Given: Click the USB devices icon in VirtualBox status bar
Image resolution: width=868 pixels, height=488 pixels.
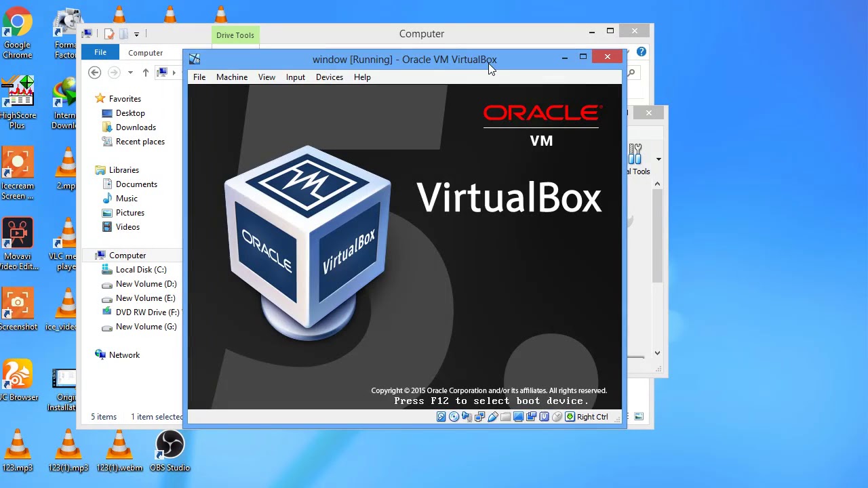Looking at the screenshot, I should click(x=492, y=417).
